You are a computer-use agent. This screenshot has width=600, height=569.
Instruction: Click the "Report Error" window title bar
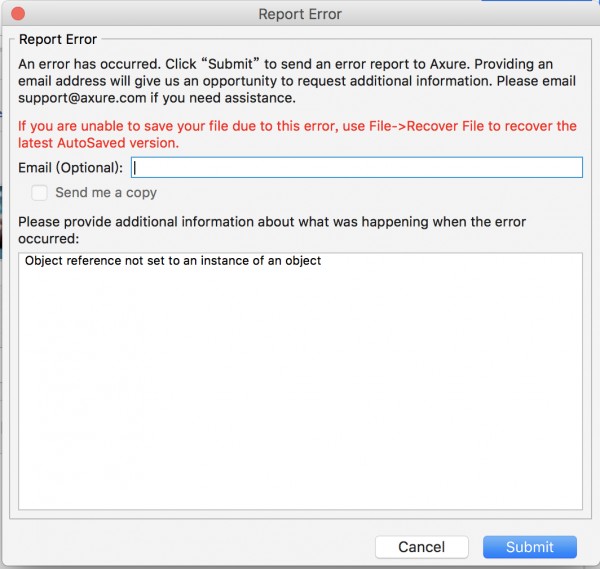(x=300, y=14)
